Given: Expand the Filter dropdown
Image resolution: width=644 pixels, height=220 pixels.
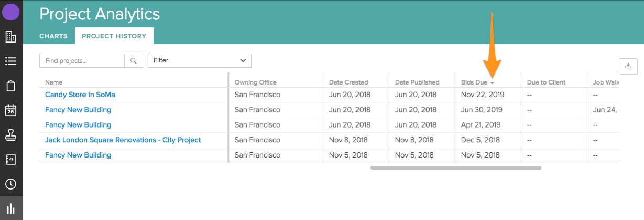Looking at the screenshot, I should click(199, 61).
